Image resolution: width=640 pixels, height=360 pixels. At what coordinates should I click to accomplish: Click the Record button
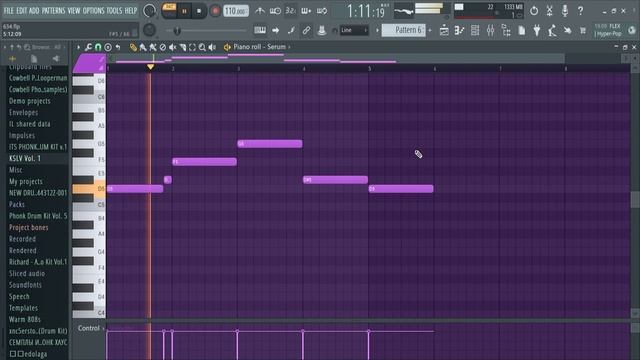tap(215, 11)
